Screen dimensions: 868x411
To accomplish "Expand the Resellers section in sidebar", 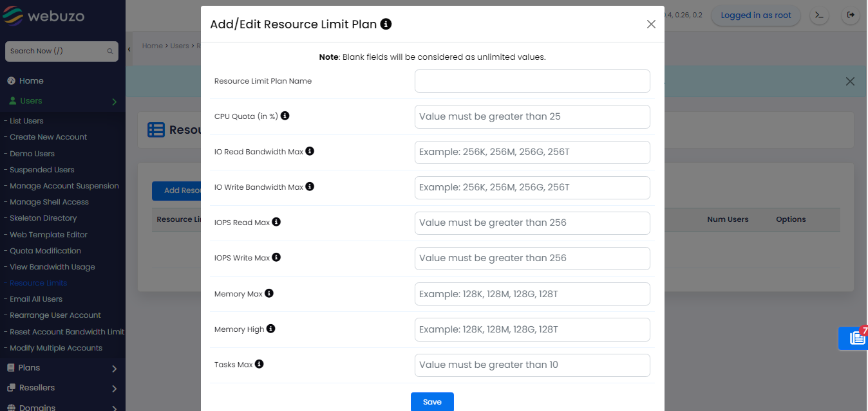I will (x=61, y=388).
